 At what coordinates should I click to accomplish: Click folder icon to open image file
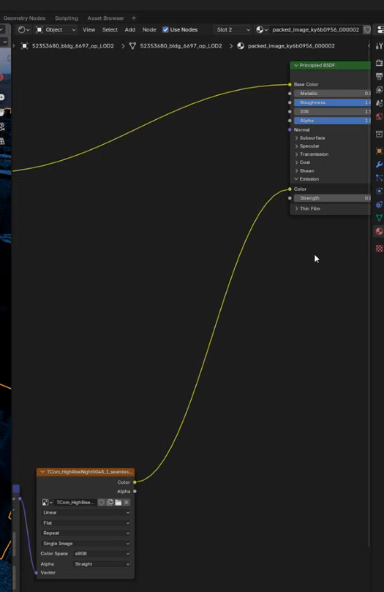click(118, 502)
